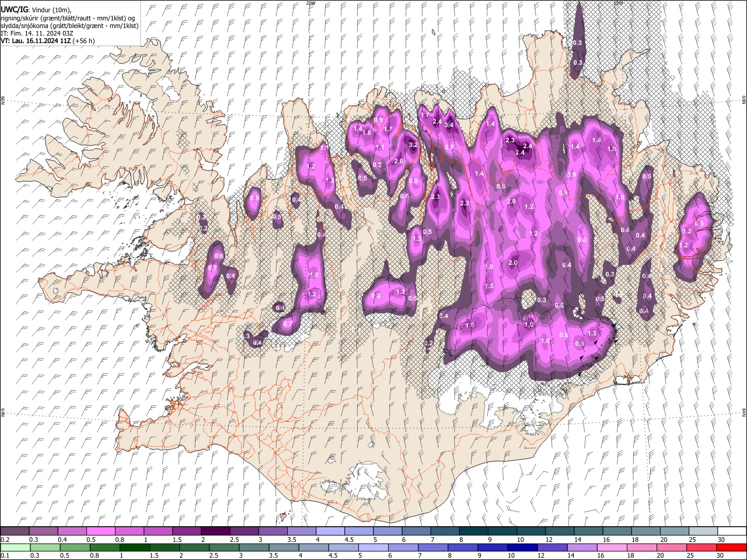Click the bright pink 0.5–0.8 snowfall legend swatch
747x560 pixels.
coord(101,531)
